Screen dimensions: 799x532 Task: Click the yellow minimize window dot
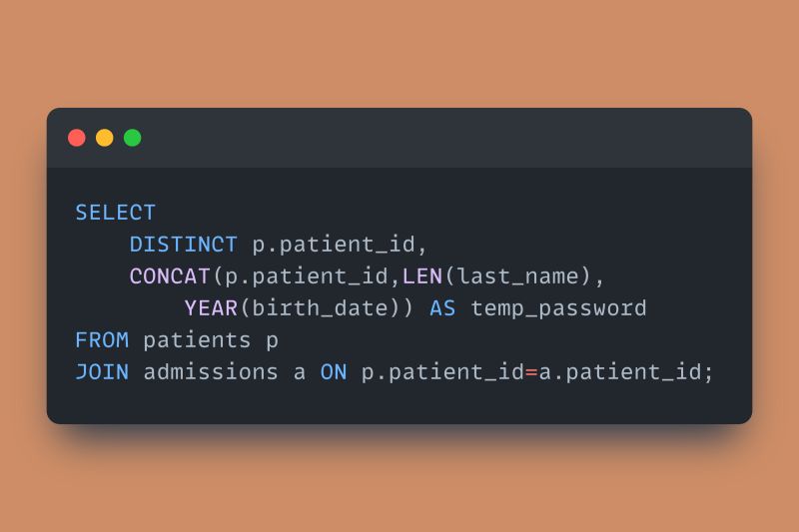[x=105, y=138]
